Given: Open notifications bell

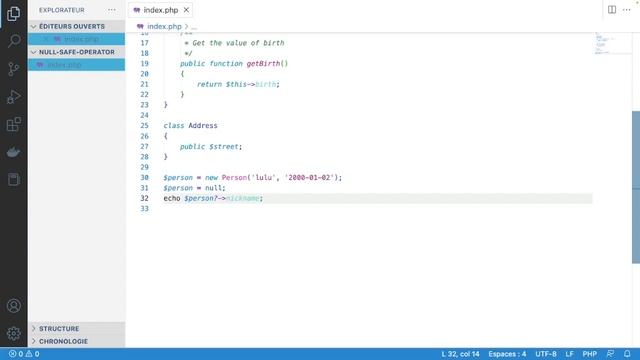Looking at the screenshot, I should 627,354.
